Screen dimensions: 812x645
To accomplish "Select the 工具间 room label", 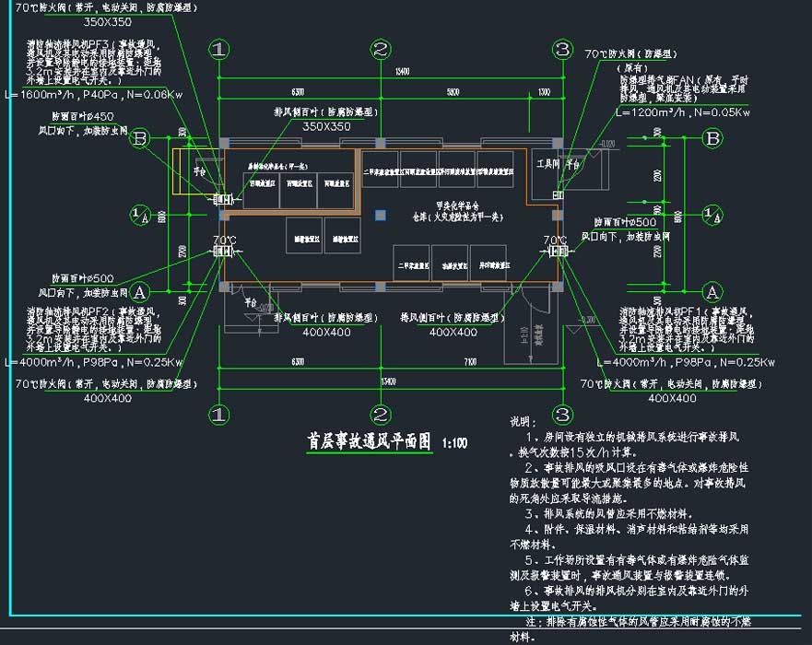I will 547,164.
